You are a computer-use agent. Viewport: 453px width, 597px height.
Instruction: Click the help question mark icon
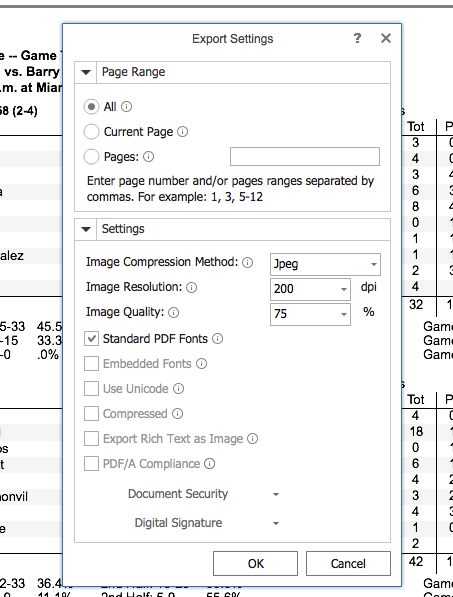[x=357, y=38]
